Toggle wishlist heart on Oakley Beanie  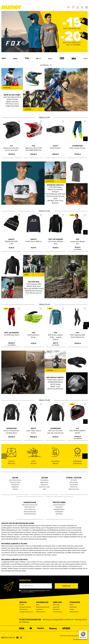[19, 215]
